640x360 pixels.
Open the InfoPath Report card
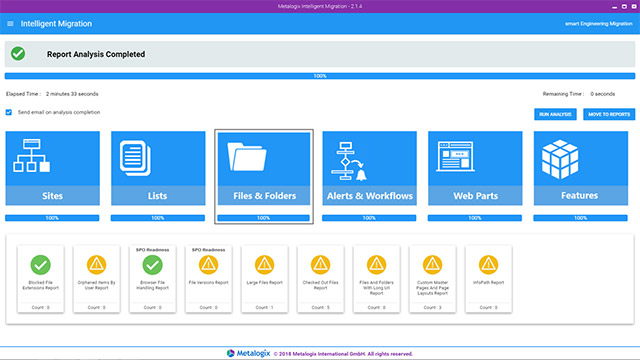pos(488,279)
